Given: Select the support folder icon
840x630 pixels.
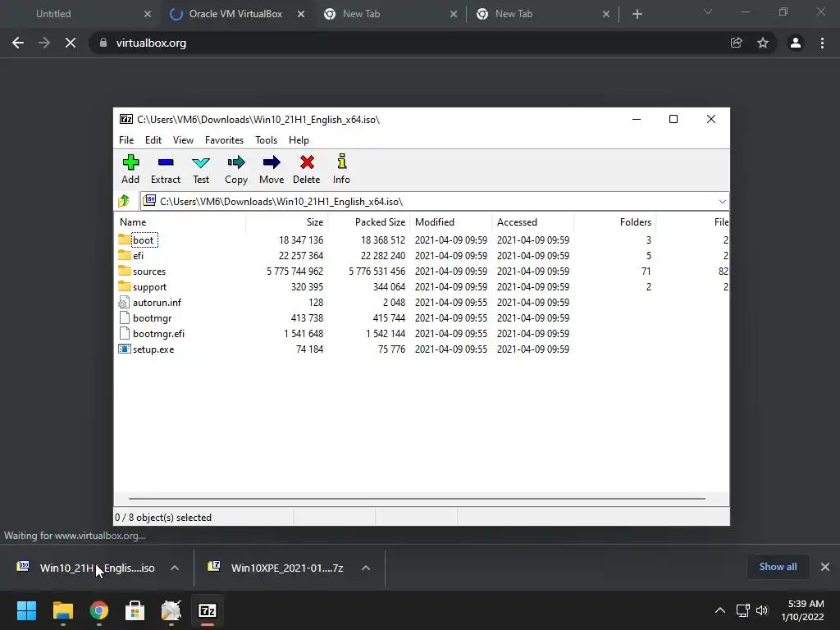Looking at the screenshot, I should (x=125, y=285).
